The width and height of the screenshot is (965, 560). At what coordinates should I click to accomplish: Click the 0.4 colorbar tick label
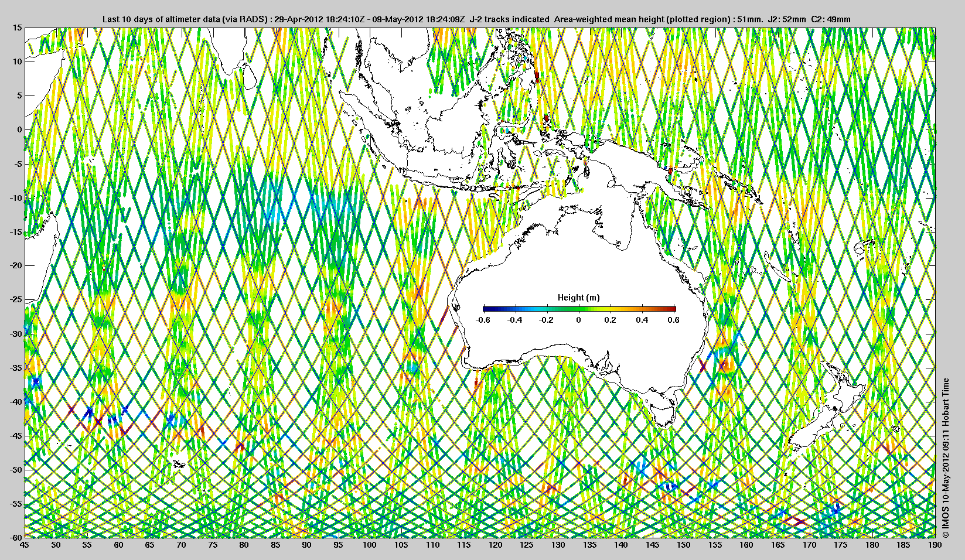(x=642, y=320)
